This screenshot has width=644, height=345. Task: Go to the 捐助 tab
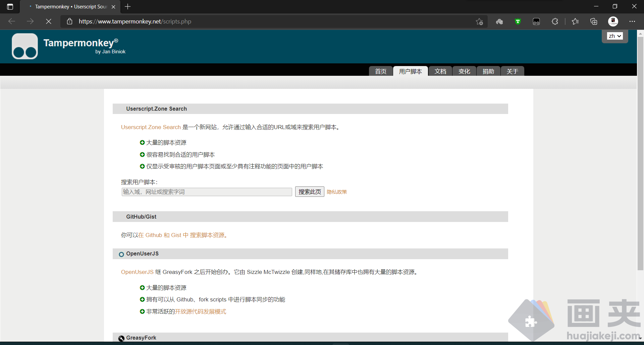[x=488, y=71]
